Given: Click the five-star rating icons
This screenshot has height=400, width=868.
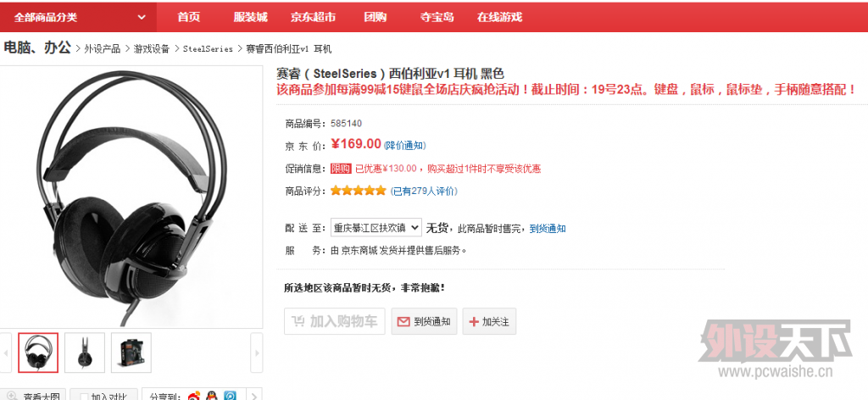Looking at the screenshot, I should click(x=358, y=191).
